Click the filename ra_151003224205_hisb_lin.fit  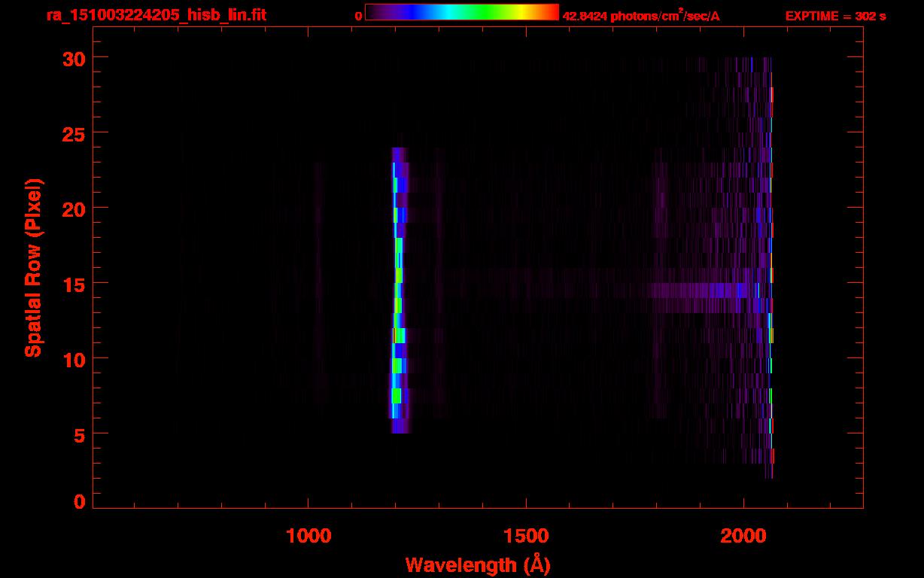(x=156, y=15)
